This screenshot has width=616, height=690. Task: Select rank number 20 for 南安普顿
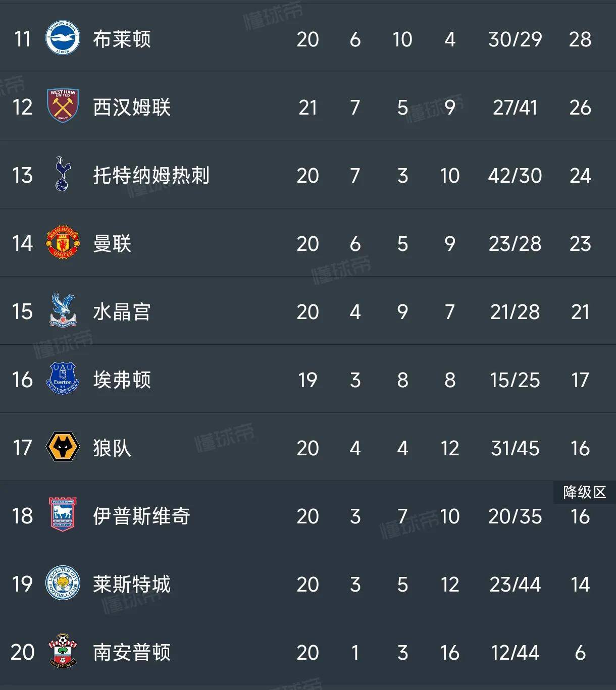click(x=23, y=652)
